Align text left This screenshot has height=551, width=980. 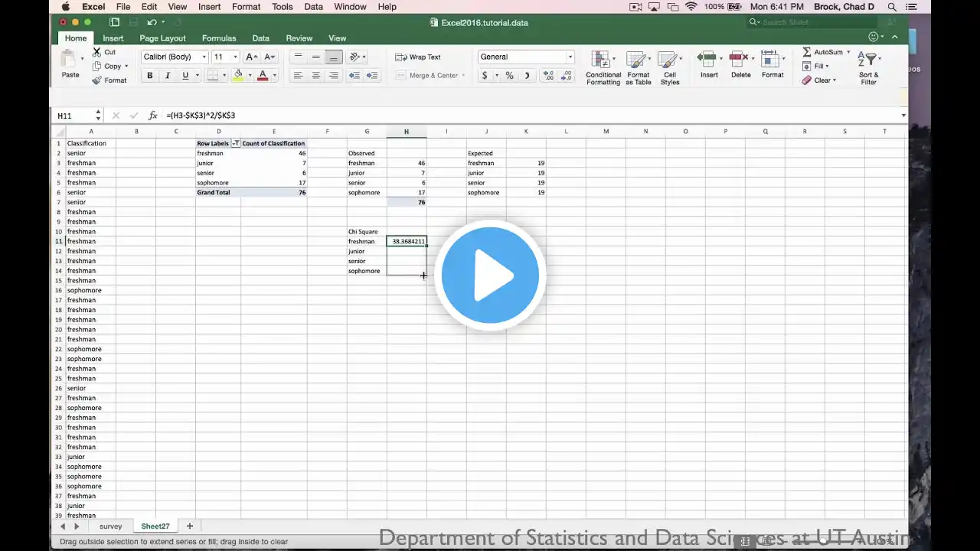point(298,75)
